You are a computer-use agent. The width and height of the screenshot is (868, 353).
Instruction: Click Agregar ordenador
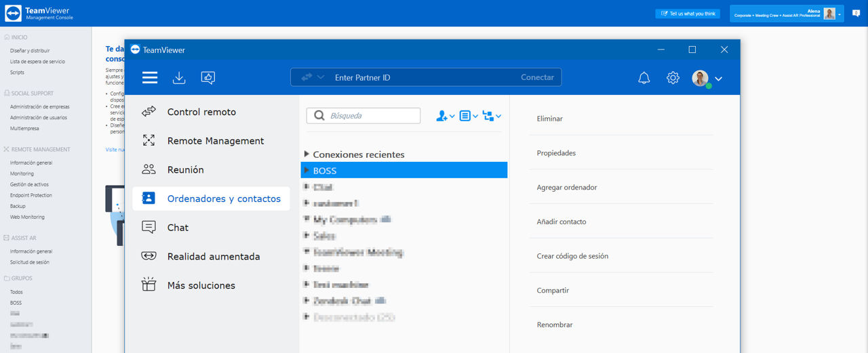click(x=567, y=187)
